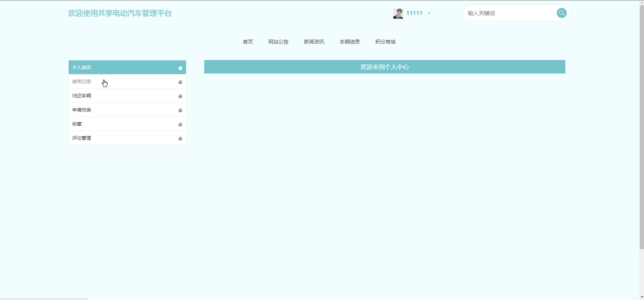Click home icon beside 归还车辆
Image resolution: width=644 pixels, height=300 pixels.
(180, 96)
